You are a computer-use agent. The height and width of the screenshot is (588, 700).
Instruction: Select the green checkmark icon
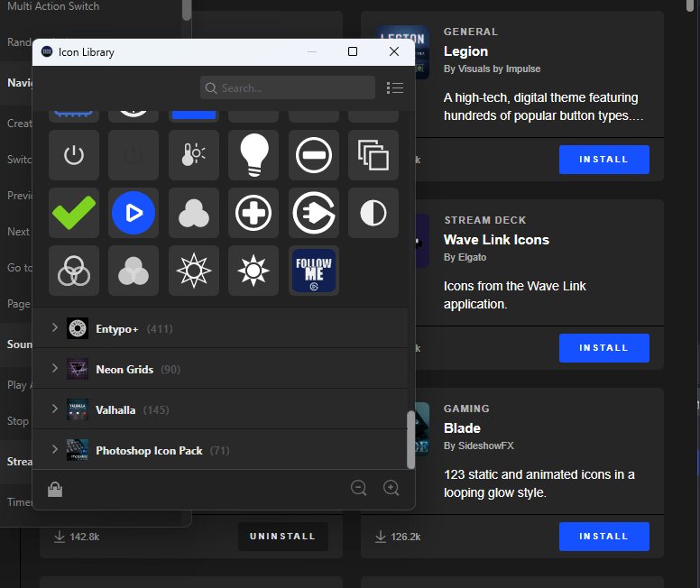point(74,213)
